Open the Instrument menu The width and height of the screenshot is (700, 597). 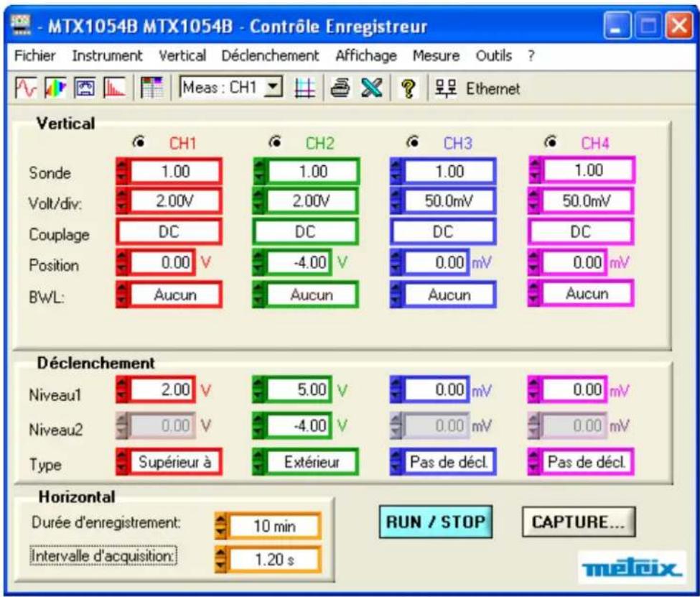tap(107, 56)
